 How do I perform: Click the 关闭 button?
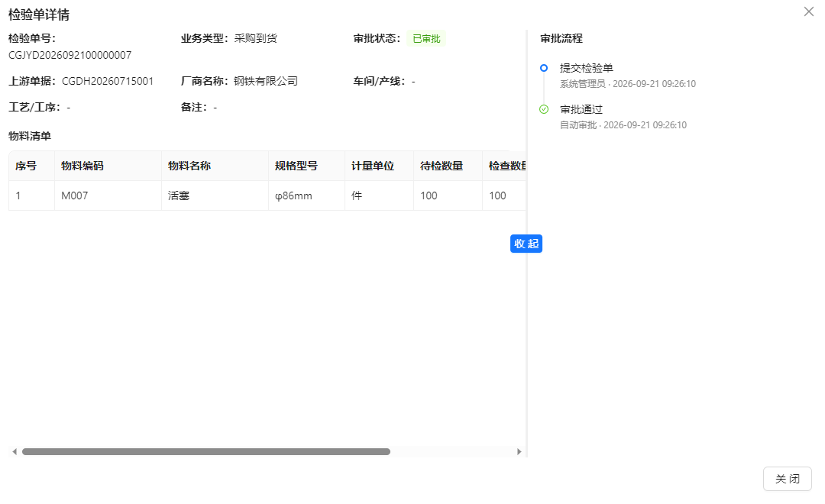[x=787, y=479]
